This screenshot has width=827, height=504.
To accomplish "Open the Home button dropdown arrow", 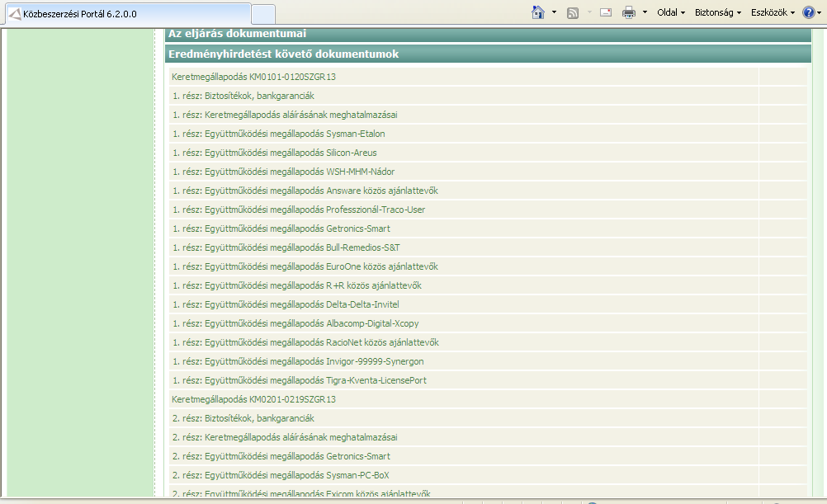I will [554, 12].
